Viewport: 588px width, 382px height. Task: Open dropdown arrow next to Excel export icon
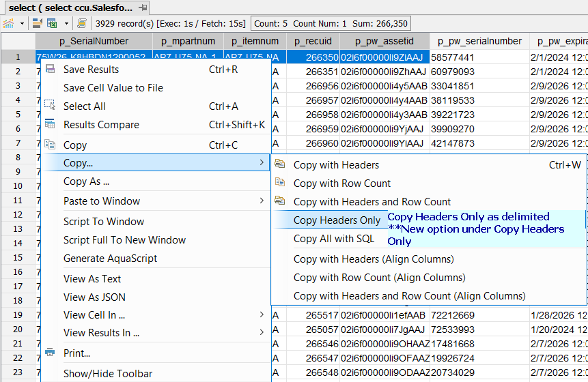65,23
